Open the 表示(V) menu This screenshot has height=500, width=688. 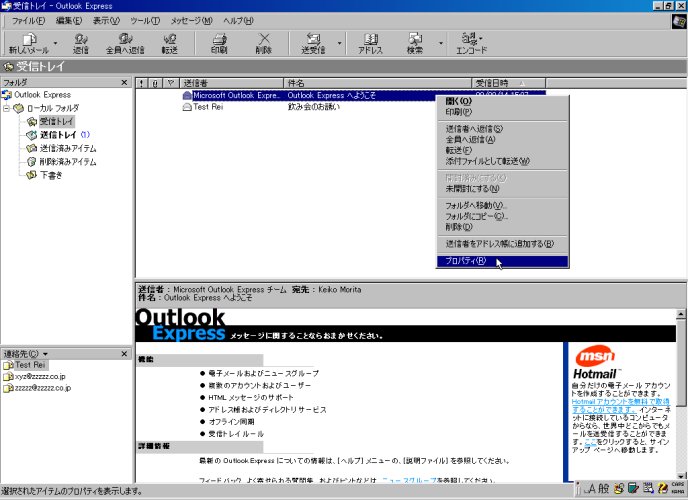point(106,21)
